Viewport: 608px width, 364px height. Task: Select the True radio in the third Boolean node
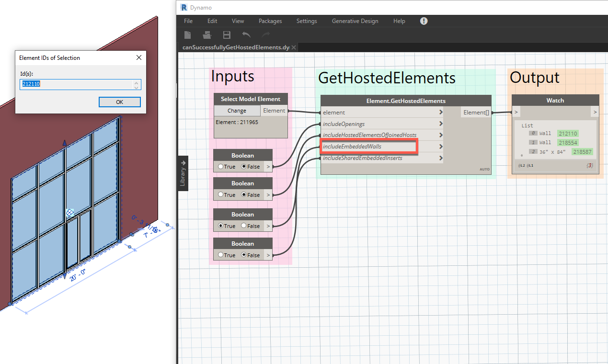pyautogui.click(x=221, y=226)
